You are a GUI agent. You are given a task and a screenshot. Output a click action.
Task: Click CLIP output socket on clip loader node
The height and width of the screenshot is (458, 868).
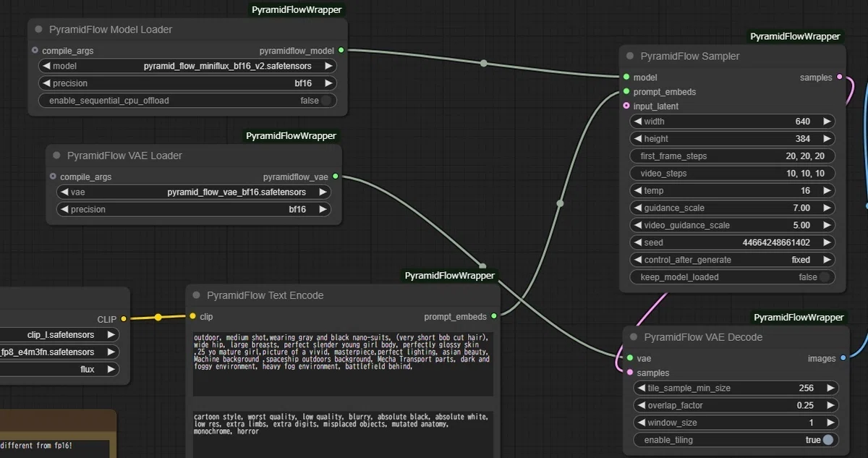click(124, 318)
